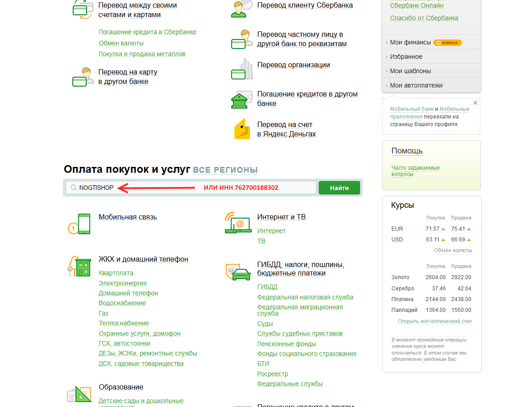The image size is (532, 407).
Task: Click the transfer to Sberbank client icon
Action: 242,9
